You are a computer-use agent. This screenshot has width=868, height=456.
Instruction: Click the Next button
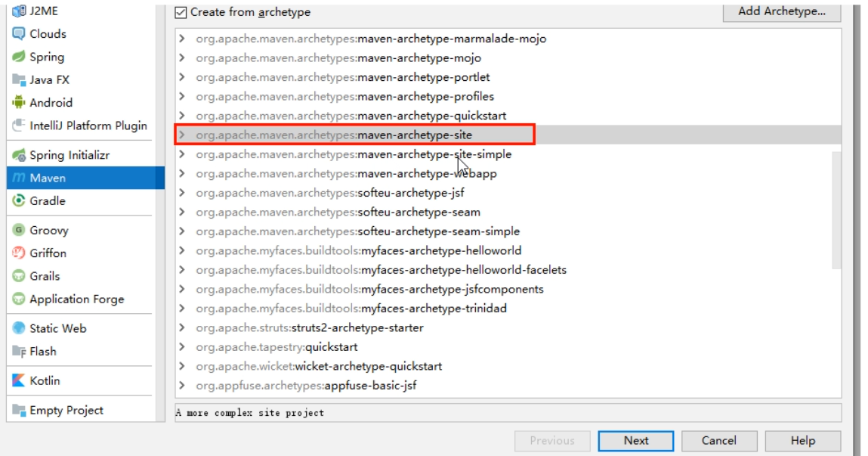click(x=635, y=440)
